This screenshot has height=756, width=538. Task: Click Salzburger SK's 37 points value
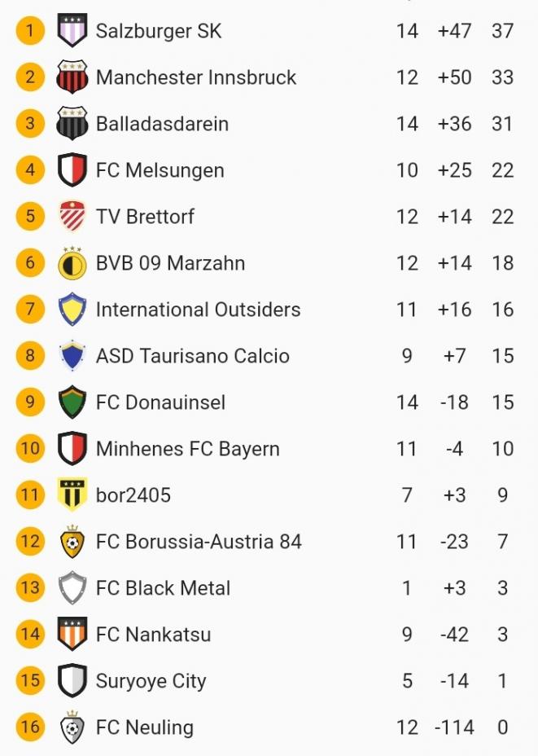point(502,31)
